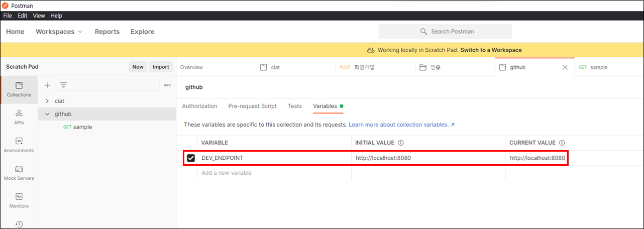The width and height of the screenshot is (644, 229).
Task: Click the plus icon to create collection
Action: [47, 85]
